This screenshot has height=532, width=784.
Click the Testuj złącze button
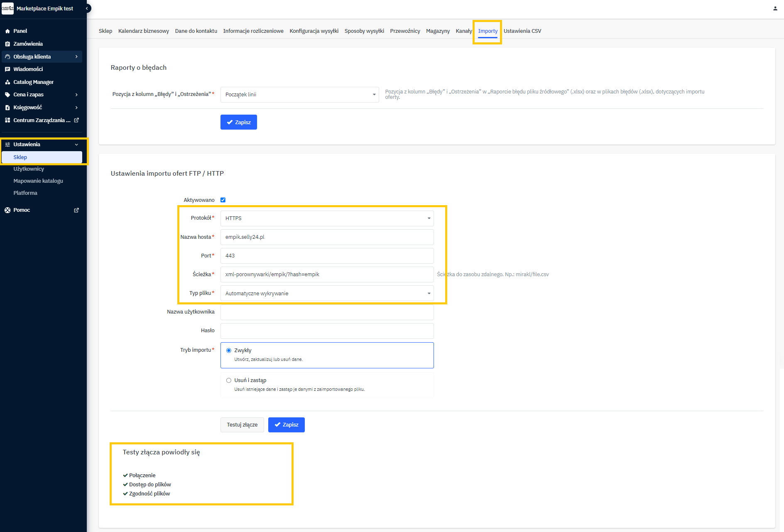[x=242, y=425]
